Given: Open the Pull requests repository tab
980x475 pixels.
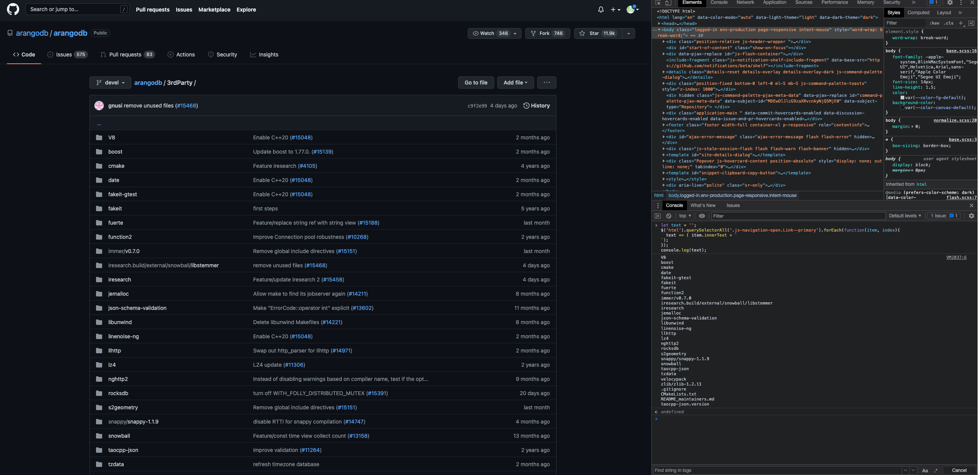Looking at the screenshot, I should (125, 55).
